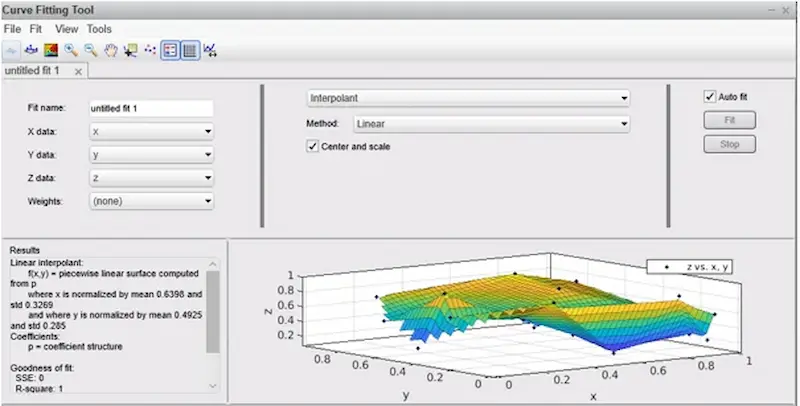Select 'SSE: 0' text in Results
800x406 pixels.
point(30,378)
